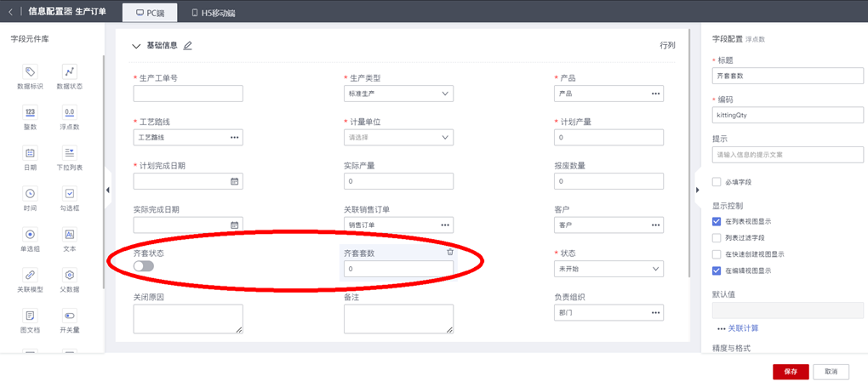
Task: Open the 生产类型 dropdown
Action: click(x=397, y=94)
